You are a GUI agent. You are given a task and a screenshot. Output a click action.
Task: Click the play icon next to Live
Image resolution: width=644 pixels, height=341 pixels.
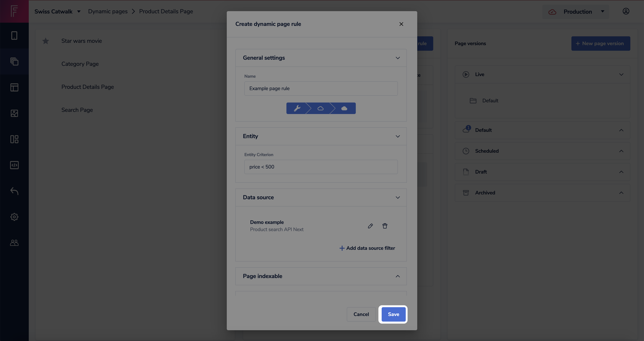466,74
